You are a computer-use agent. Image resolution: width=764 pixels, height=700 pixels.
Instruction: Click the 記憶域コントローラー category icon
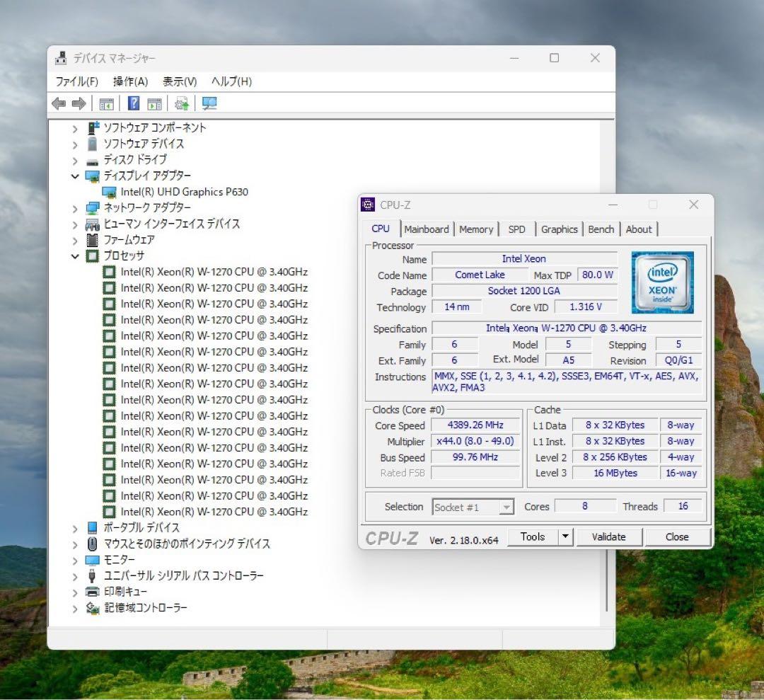click(x=93, y=608)
